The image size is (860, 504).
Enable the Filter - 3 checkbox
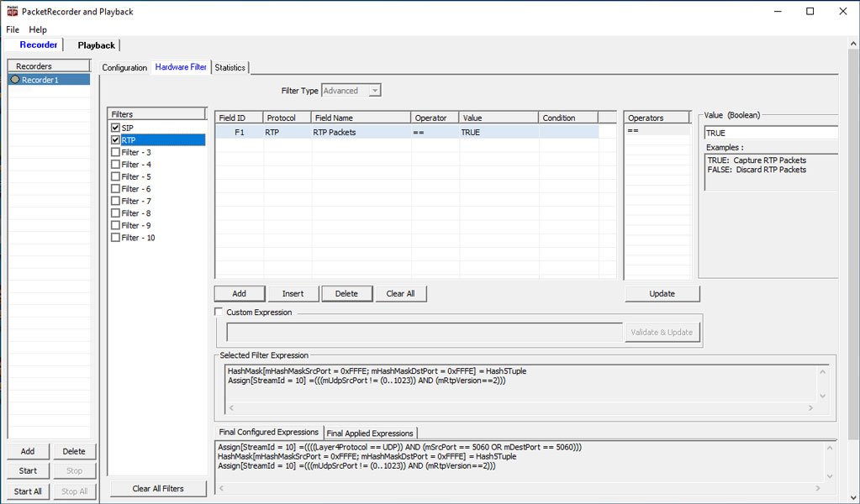[115, 152]
